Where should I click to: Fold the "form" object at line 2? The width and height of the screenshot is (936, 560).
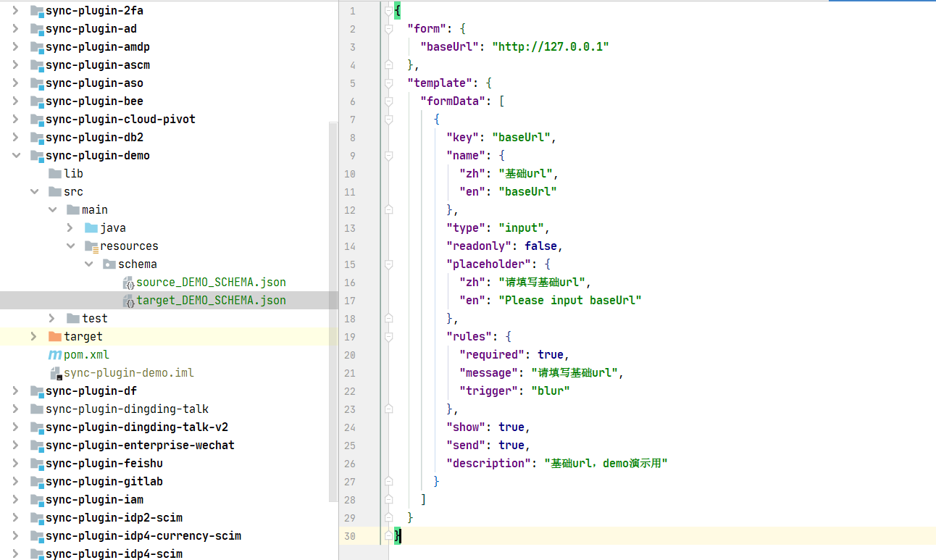(x=389, y=29)
